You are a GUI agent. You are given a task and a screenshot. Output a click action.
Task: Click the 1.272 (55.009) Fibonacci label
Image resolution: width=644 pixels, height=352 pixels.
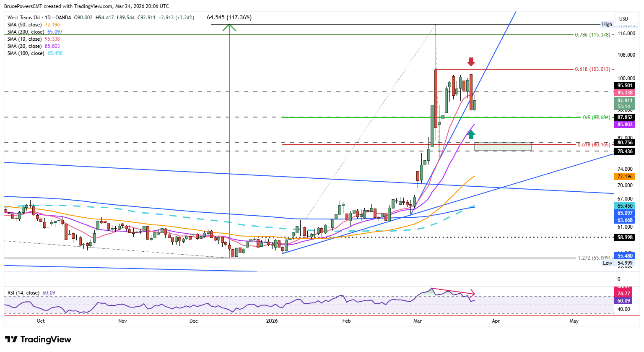click(x=594, y=258)
